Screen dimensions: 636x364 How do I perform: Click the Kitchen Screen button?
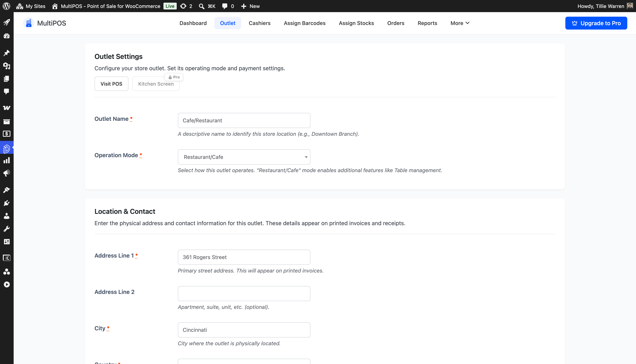[x=156, y=84]
